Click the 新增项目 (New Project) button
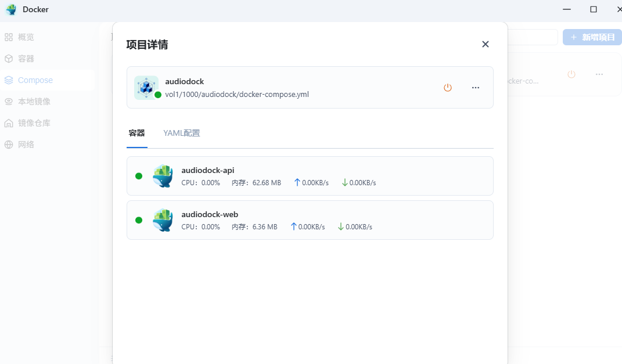 (592, 37)
